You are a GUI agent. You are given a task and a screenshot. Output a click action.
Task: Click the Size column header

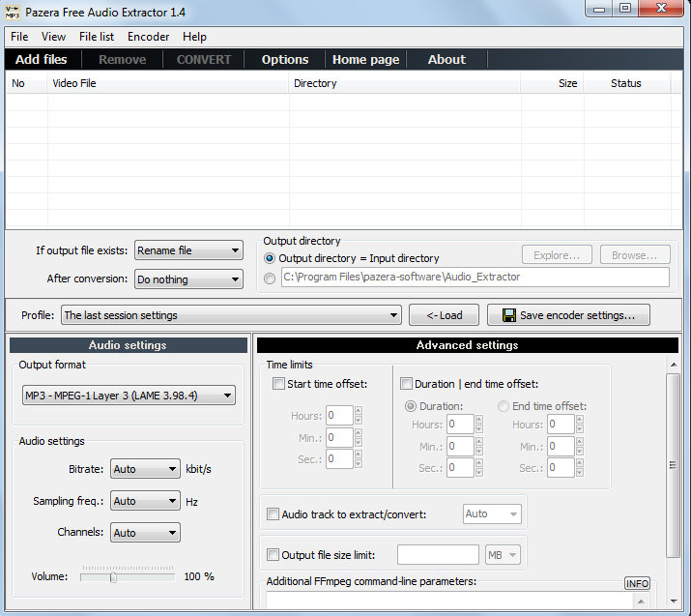click(x=552, y=83)
